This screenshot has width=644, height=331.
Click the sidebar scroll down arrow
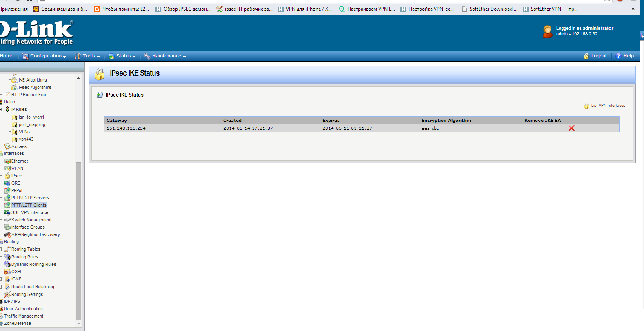(x=79, y=324)
